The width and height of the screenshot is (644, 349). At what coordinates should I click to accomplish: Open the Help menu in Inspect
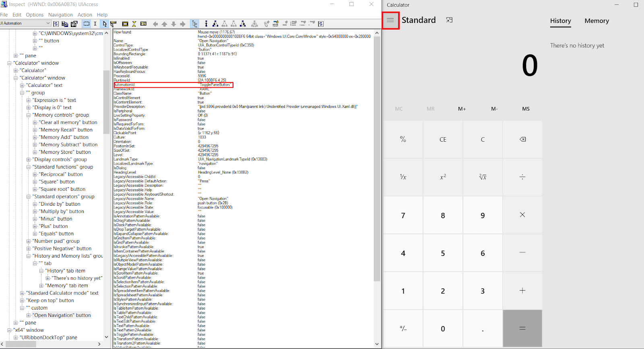coord(102,14)
